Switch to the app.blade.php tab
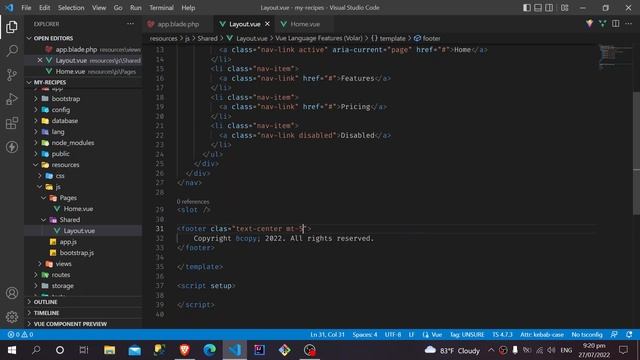Screen dimensions: 640x360 (178, 24)
